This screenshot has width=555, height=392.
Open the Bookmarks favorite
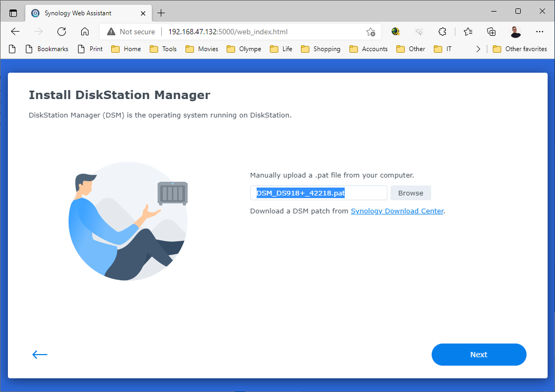(x=47, y=49)
